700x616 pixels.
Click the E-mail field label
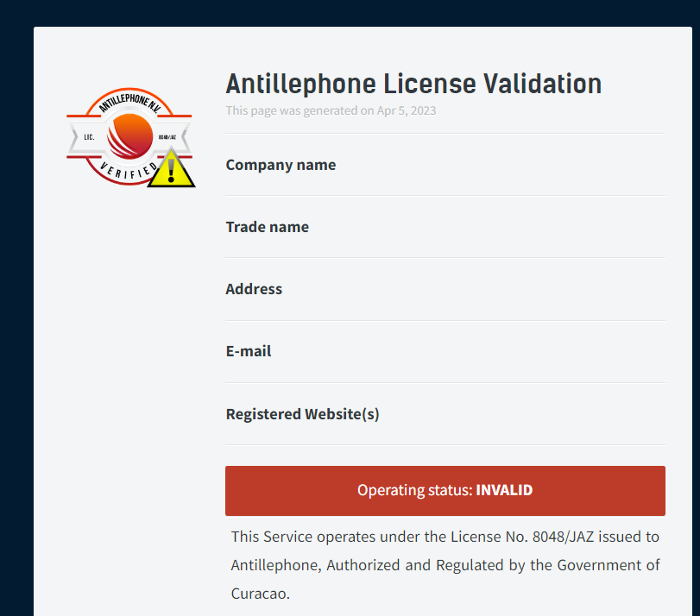point(249,351)
